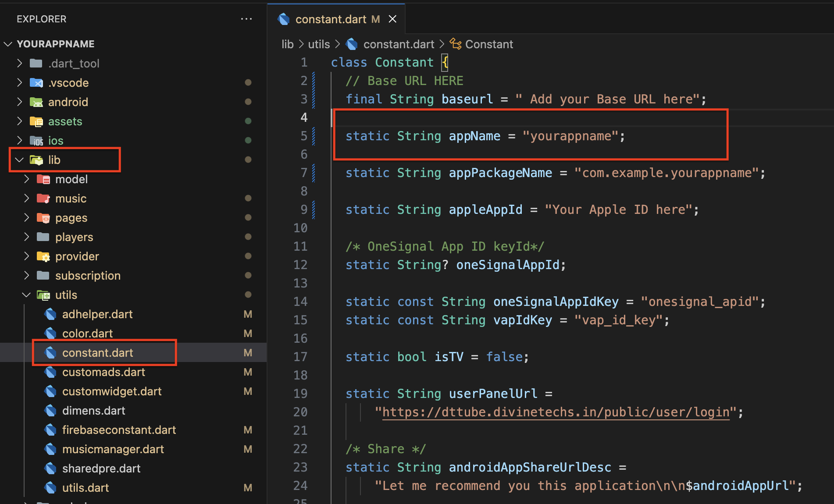Viewport: 834px width, 504px height.
Task: Click the assets folder icon
Action: (x=36, y=121)
